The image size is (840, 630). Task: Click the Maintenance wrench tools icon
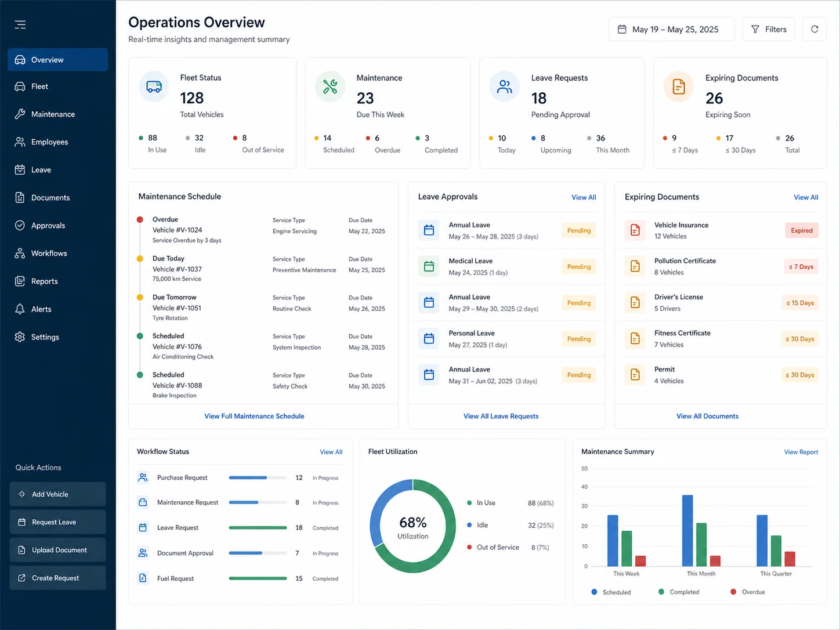coord(330,86)
